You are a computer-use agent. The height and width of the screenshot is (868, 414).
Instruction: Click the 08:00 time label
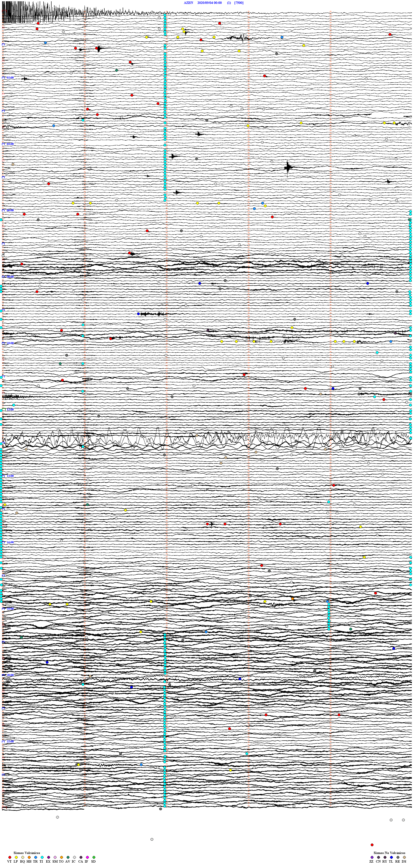point(10,277)
